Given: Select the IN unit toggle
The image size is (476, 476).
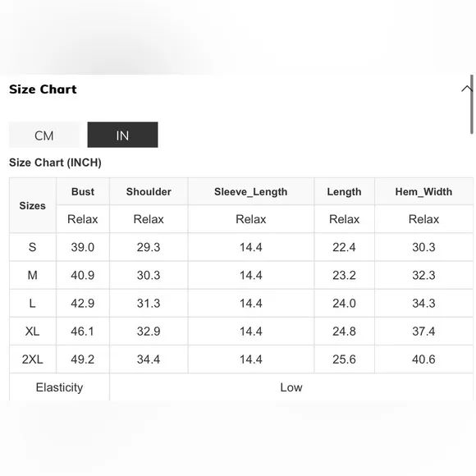Looking at the screenshot, I should click(x=122, y=135).
